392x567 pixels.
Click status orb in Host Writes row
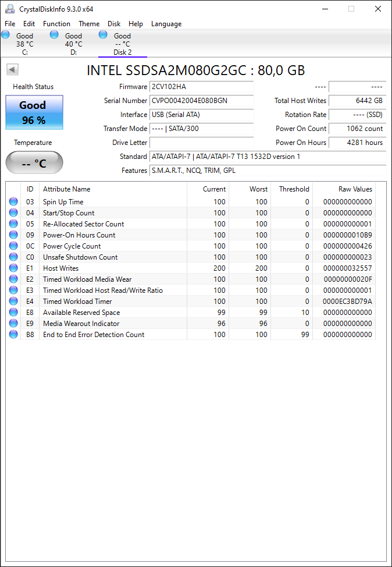point(13,268)
